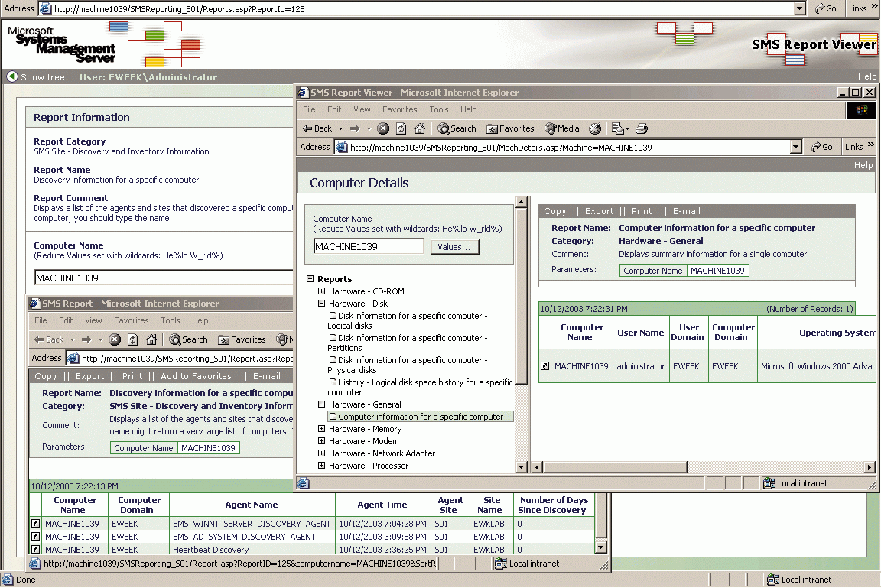Screen dimensions: 881x588
Task: Open Tools menu in SMS Report window
Action: pos(171,320)
